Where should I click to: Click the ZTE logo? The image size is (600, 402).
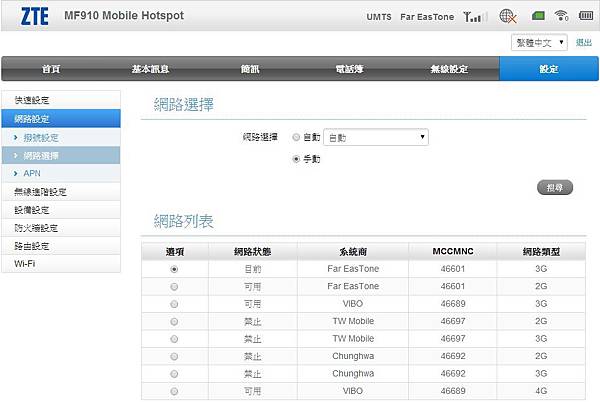coord(34,16)
